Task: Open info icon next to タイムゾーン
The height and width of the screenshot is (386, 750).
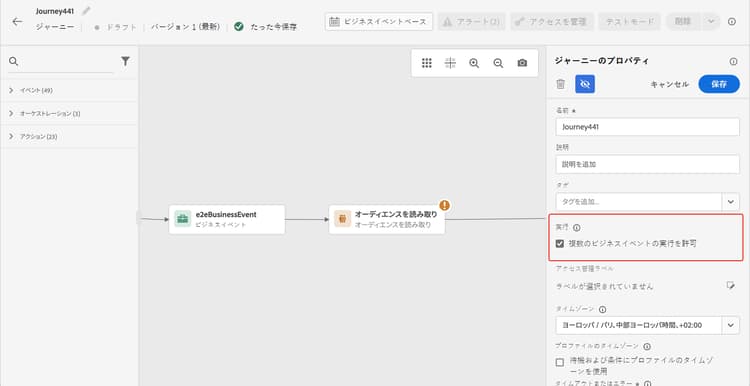Action: [602, 309]
